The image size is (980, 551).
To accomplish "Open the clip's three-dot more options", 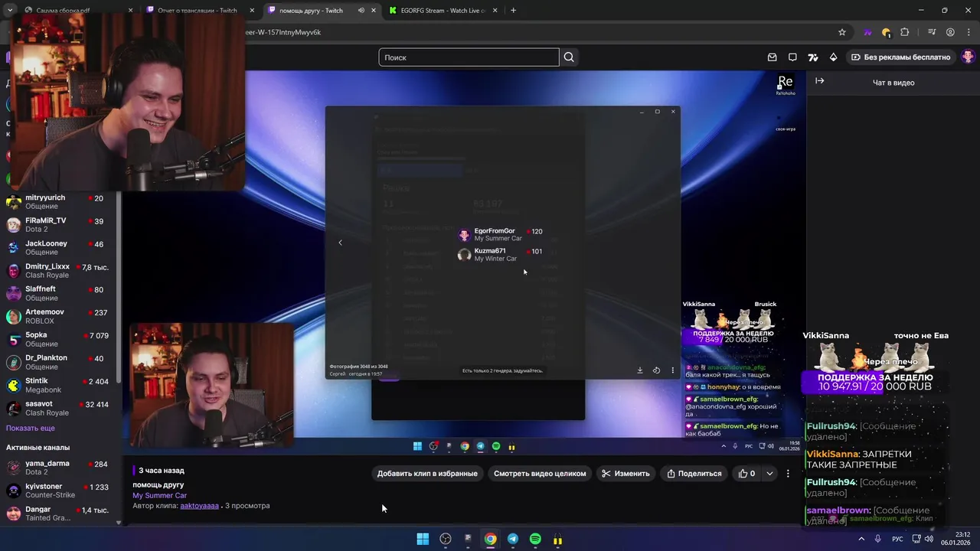I will tap(788, 474).
